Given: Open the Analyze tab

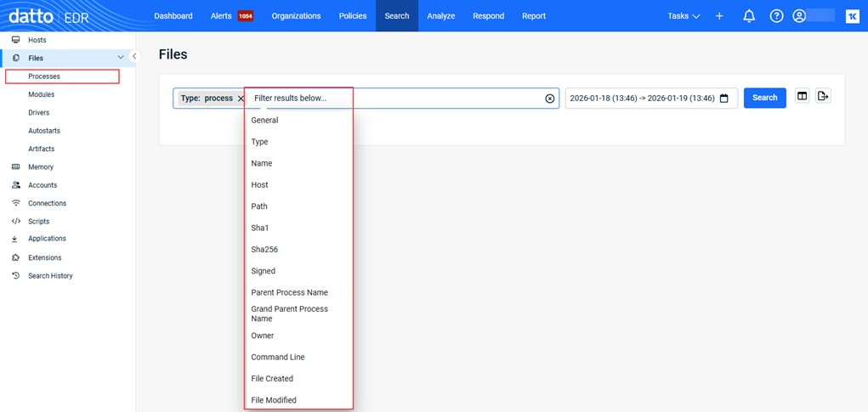Looking at the screenshot, I should [x=440, y=16].
